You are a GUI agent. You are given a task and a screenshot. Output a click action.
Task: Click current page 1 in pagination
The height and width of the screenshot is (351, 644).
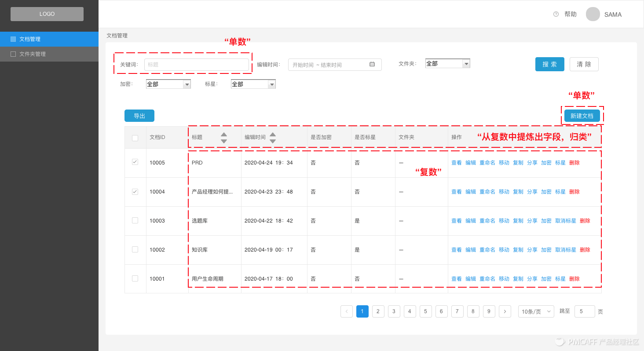pos(362,311)
